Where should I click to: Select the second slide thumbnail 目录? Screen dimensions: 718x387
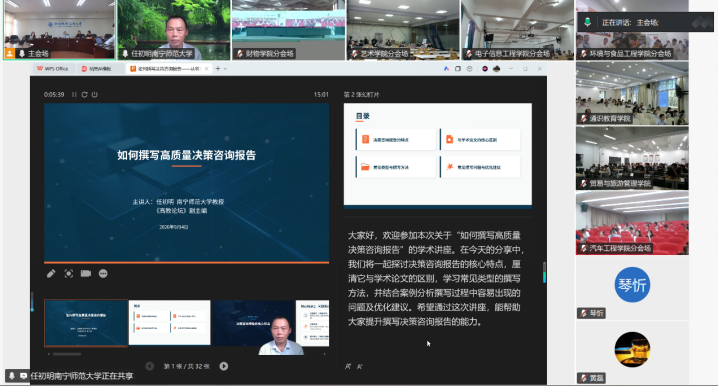(x=169, y=322)
